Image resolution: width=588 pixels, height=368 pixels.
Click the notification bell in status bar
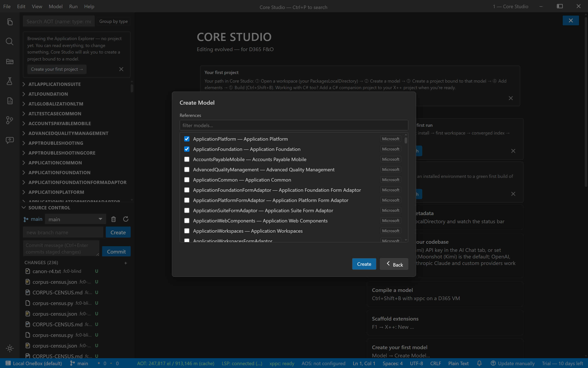click(479, 363)
